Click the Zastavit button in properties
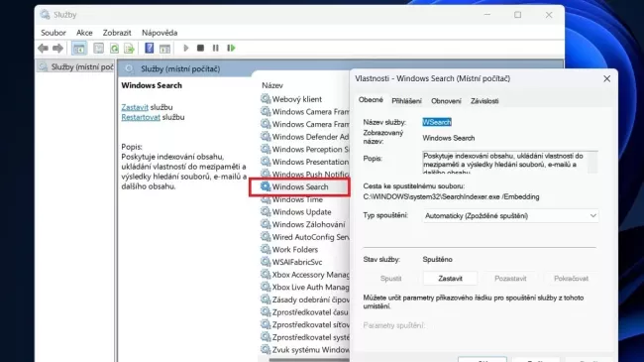This screenshot has width=644, height=362. [450, 279]
